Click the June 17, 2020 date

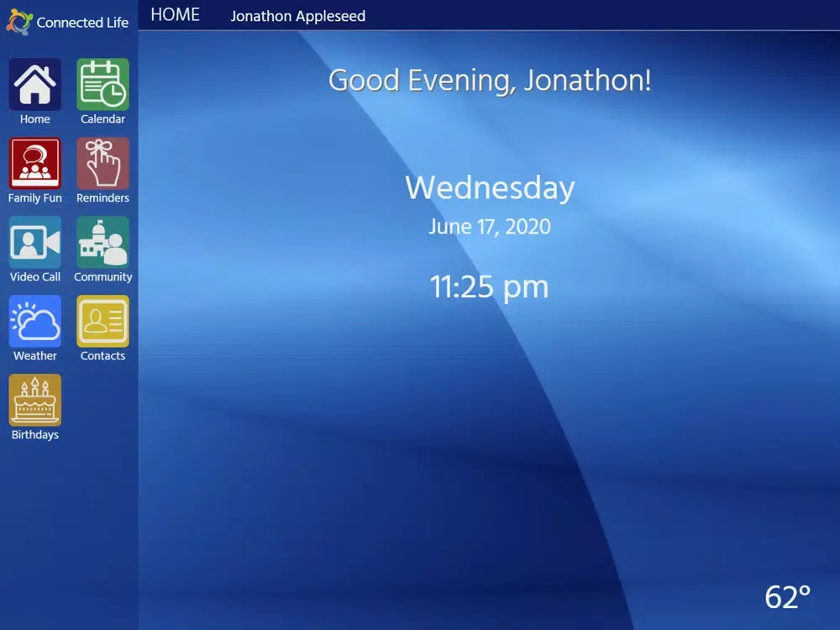[x=489, y=227]
